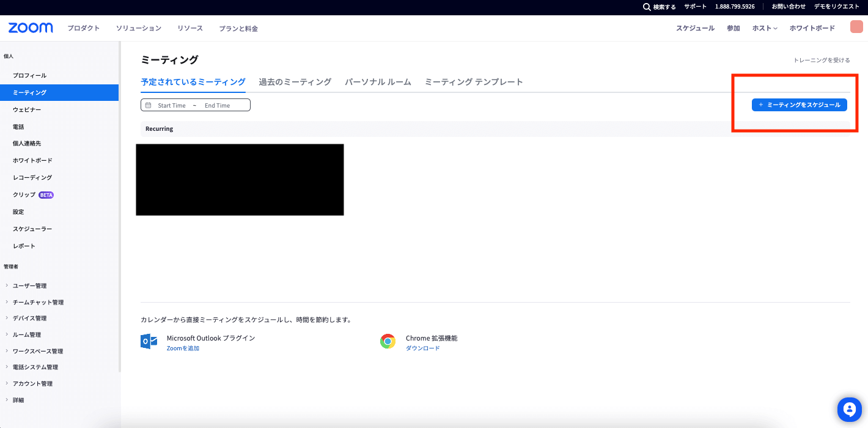Screen dimensions: 868x428
Task: Click ダウンロード link under Chrome
Action: [423, 348]
